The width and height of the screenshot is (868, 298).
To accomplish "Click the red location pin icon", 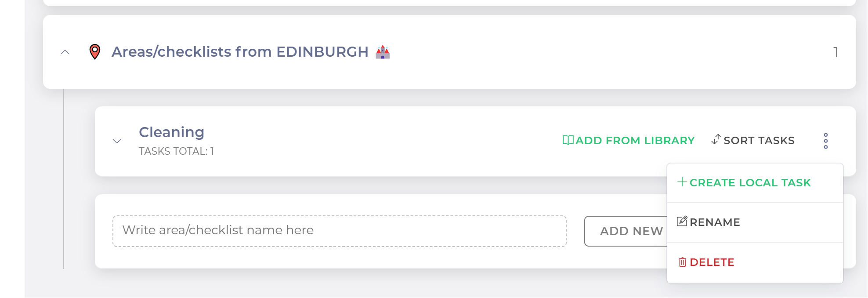I will tap(94, 52).
